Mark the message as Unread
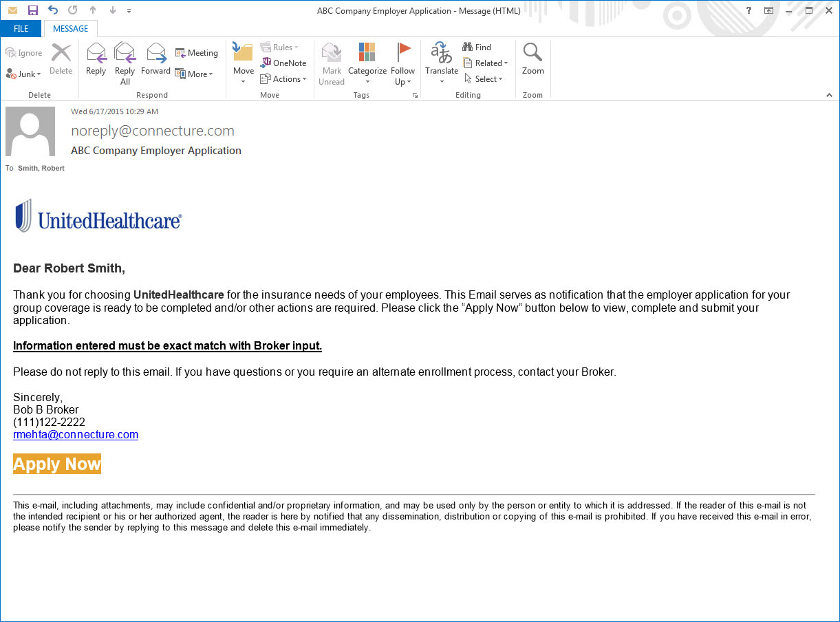840x622 pixels. coord(332,63)
